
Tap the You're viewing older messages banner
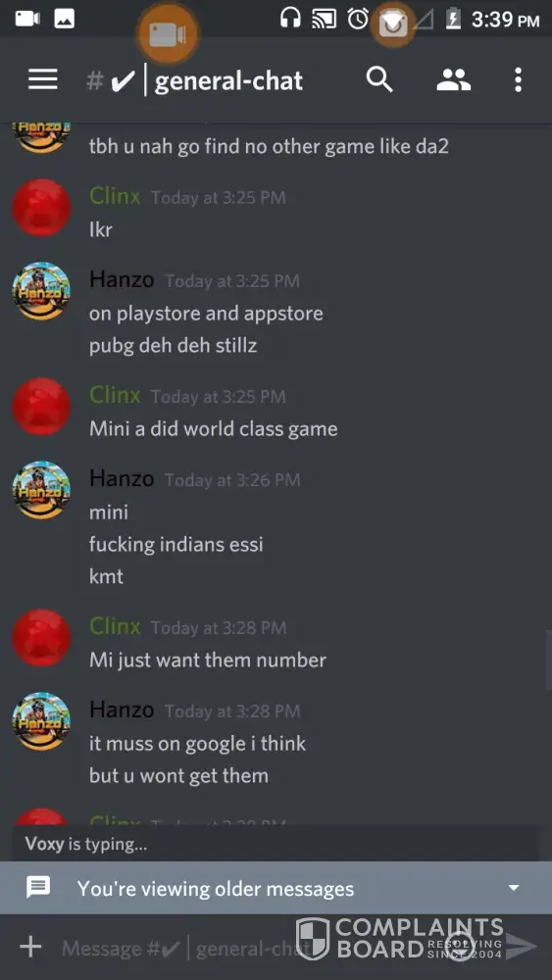point(276,888)
